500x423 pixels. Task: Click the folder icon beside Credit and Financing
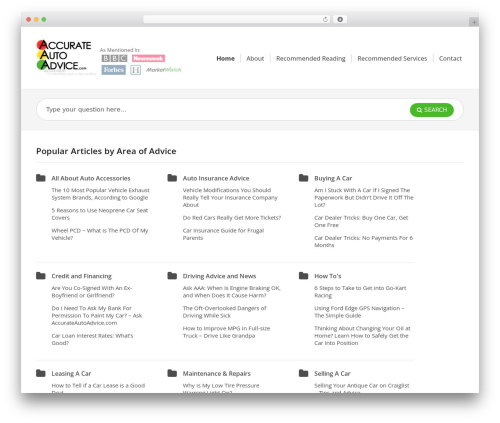(41, 276)
